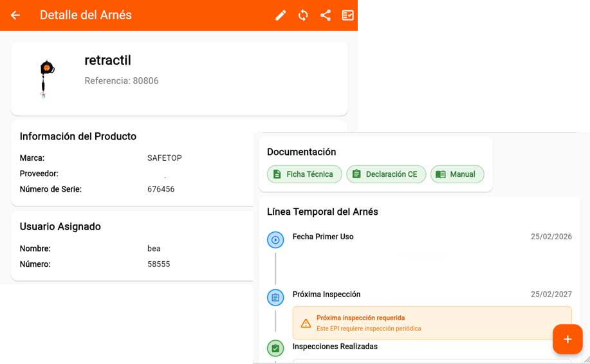Open the retractil product thumbnail
Screen dimensions: 590x364
point(46,79)
